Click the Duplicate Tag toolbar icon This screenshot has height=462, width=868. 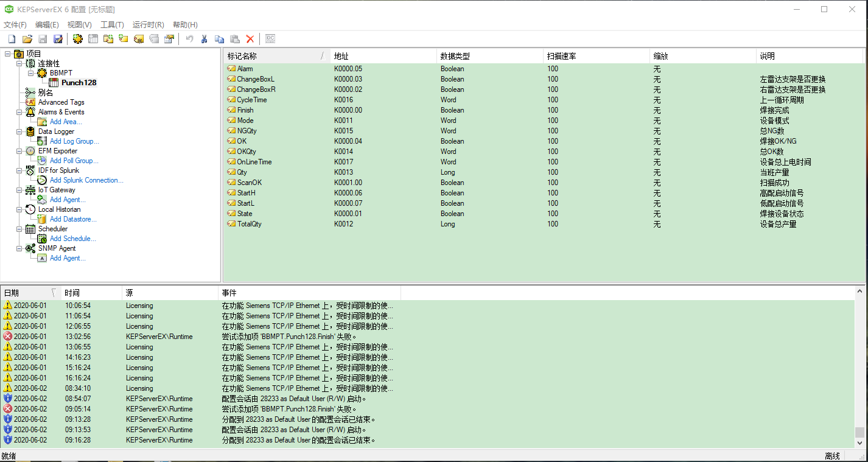(154, 39)
